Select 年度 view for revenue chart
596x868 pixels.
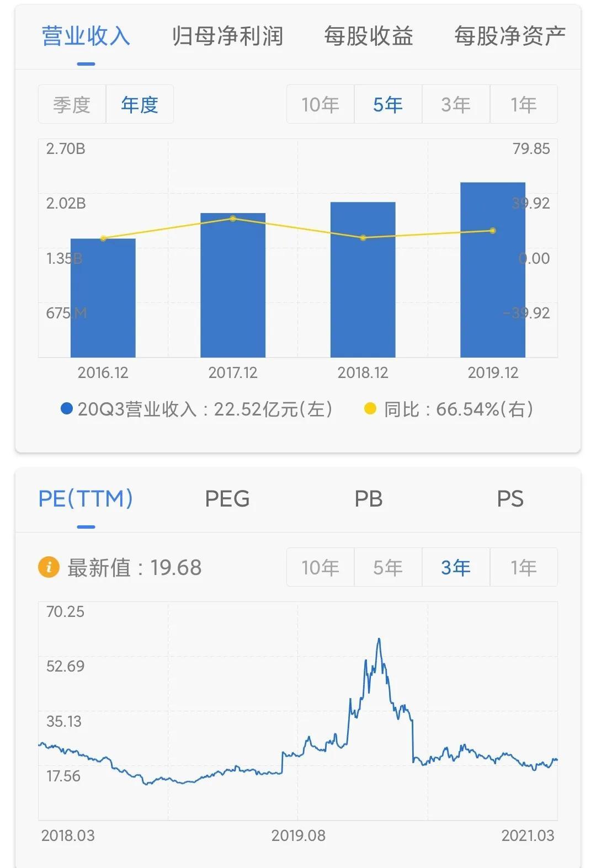click(x=140, y=104)
